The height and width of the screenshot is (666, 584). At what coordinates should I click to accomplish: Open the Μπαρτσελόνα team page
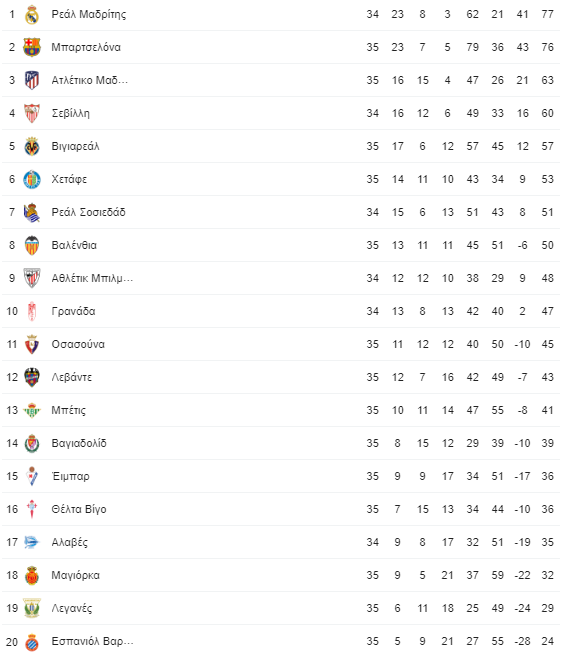(86, 47)
